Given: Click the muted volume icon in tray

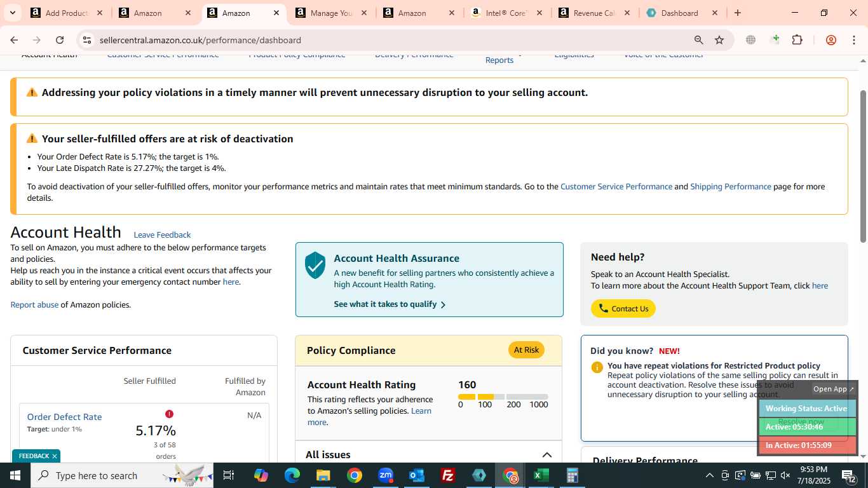Looking at the screenshot, I should tap(785, 475).
